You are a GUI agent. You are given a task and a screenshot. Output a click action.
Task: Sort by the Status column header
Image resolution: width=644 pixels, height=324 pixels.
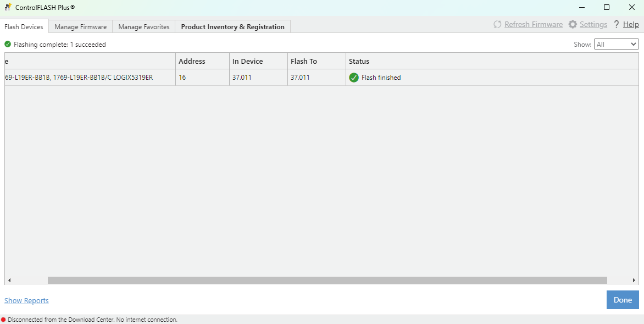pos(359,61)
